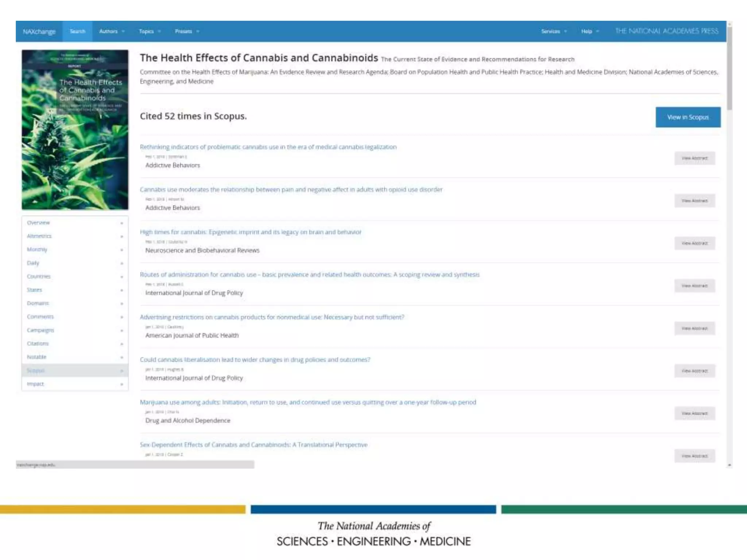Open the Impact sidebar item
Viewport: 747px width, 560px height.
[x=35, y=384]
